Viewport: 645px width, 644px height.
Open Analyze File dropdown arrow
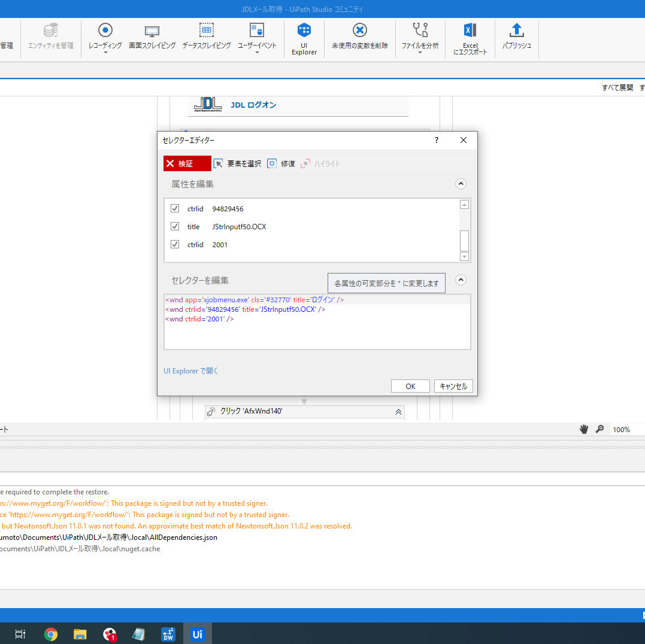coord(420,53)
